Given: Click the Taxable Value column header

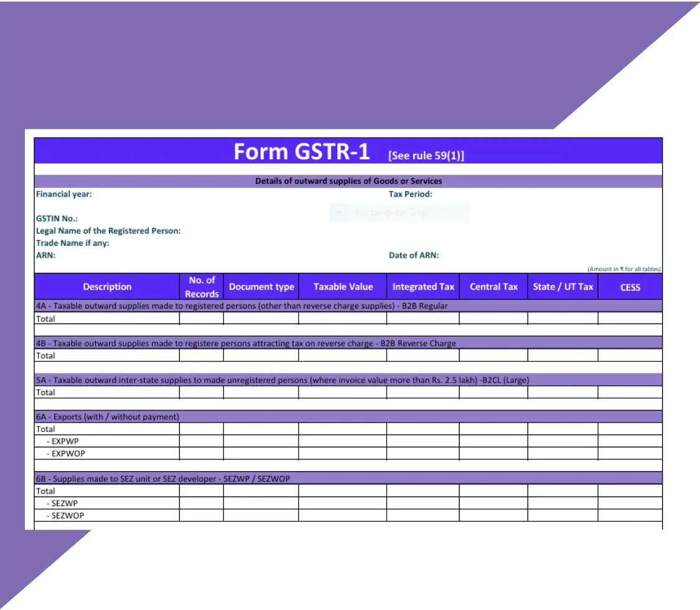Looking at the screenshot, I should pos(343,287).
